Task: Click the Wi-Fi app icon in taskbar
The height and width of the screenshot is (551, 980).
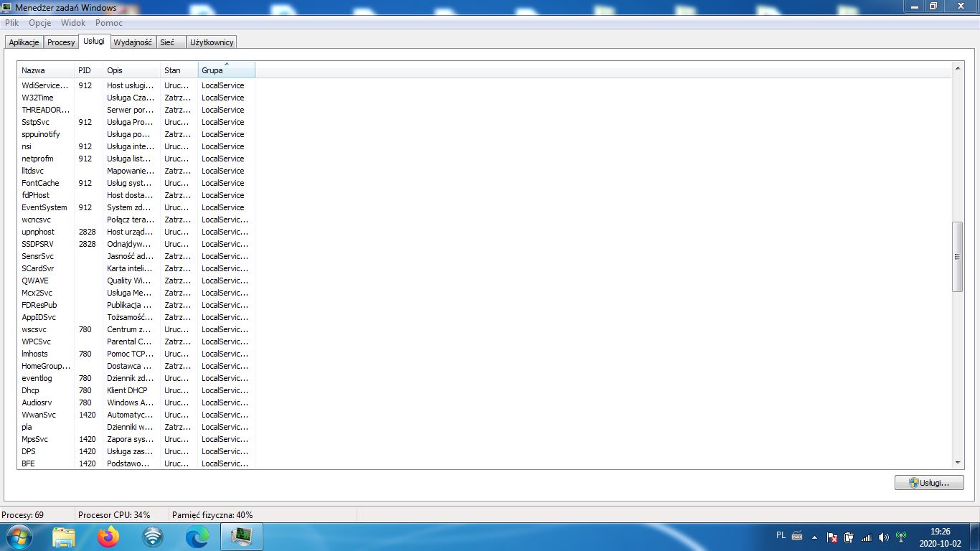Action: pyautogui.click(x=153, y=536)
